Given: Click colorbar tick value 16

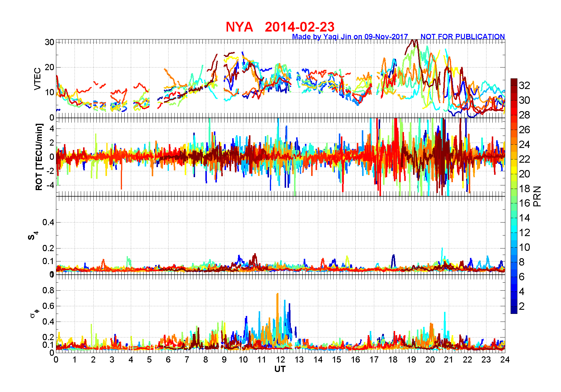Looking at the screenshot, I should tap(524, 203).
